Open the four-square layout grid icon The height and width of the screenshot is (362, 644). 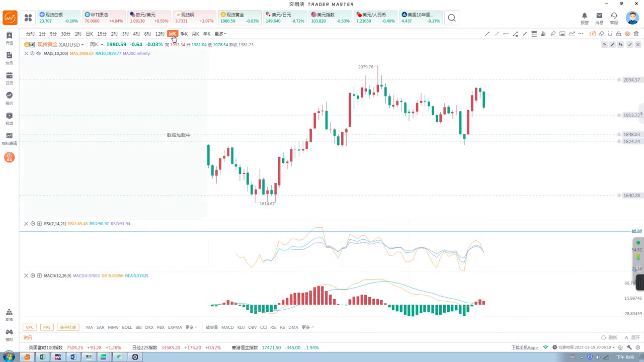coord(28,18)
